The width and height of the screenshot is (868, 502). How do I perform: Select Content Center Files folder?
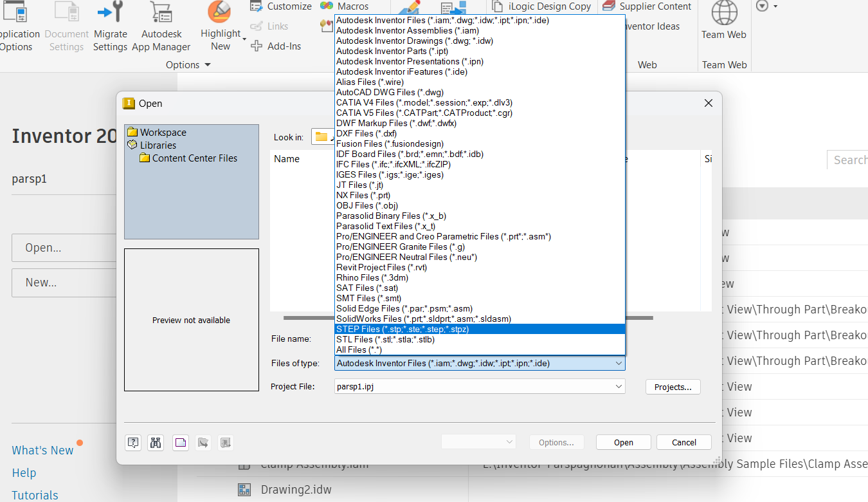(x=188, y=158)
